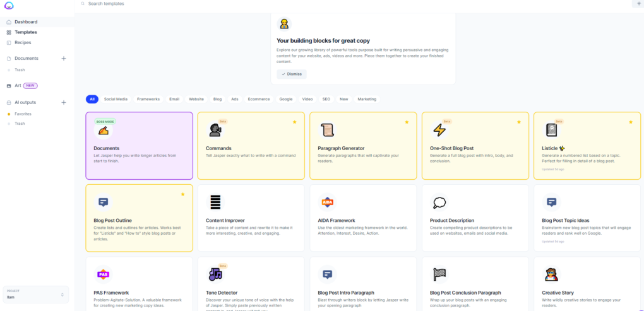
Task: Open the One-Shot Blog Post lightning icon
Action: tap(439, 131)
